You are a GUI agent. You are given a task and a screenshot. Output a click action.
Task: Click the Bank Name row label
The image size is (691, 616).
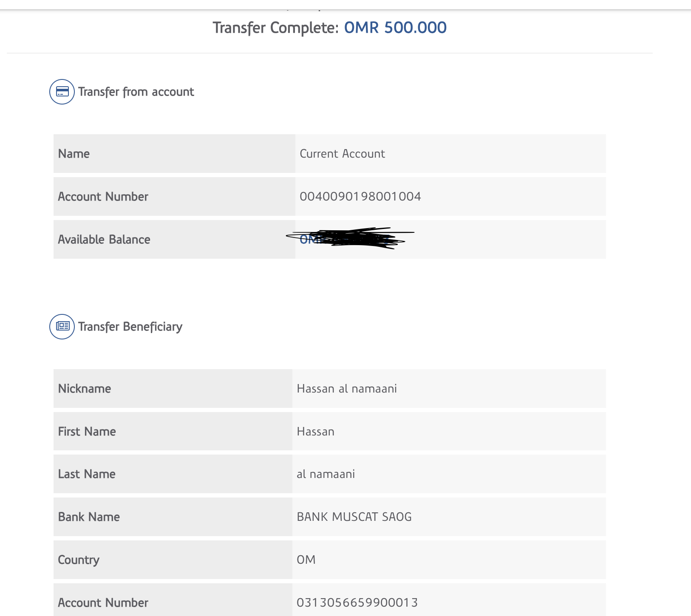(x=89, y=517)
